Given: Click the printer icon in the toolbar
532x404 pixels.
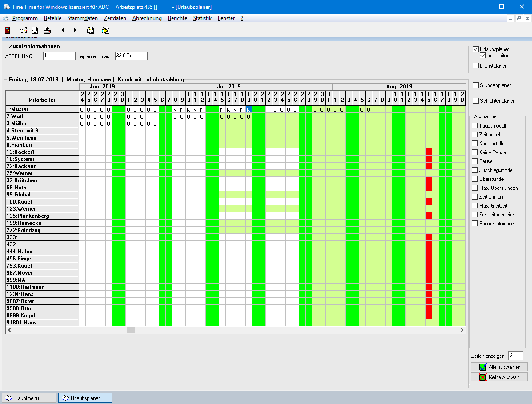Looking at the screenshot, I should coord(47,30).
